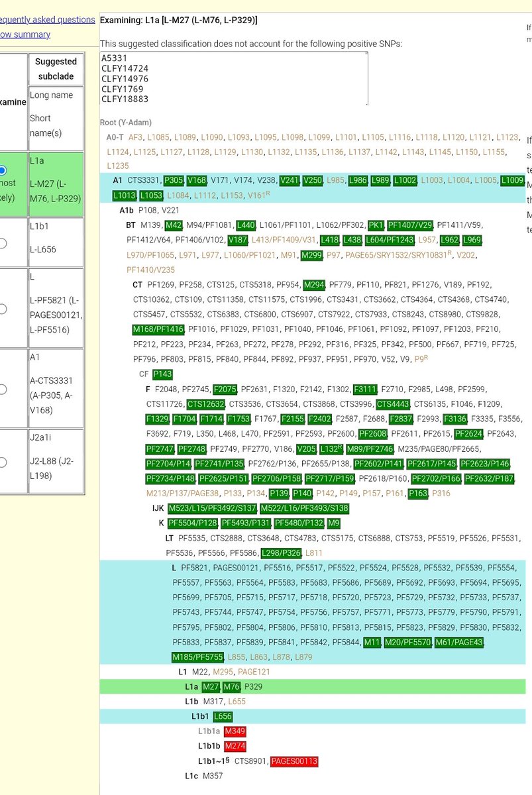
Task: Click the 'A0-T' node label in the tree
Action: coord(115,137)
